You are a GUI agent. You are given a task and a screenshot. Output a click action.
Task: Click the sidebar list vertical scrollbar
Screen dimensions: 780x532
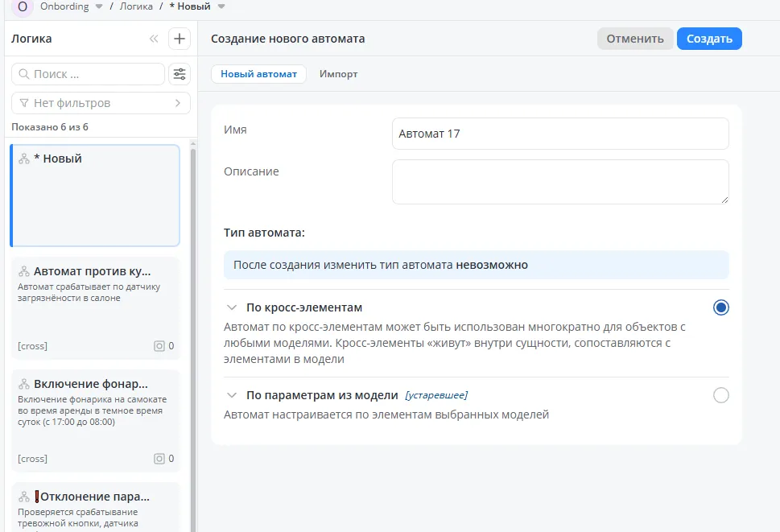[192, 322]
